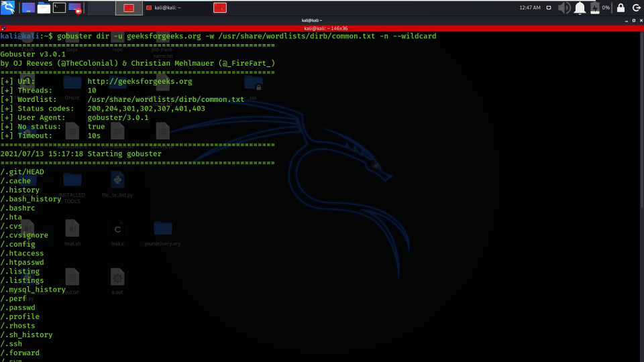644x362 pixels.
Task: Click the /.rhosts result line
Action: (17, 326)
